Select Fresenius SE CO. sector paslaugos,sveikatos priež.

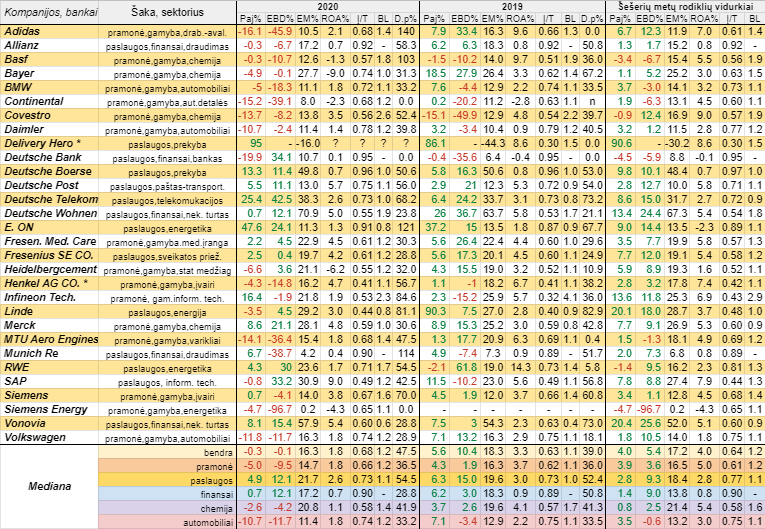pos(168,257)
